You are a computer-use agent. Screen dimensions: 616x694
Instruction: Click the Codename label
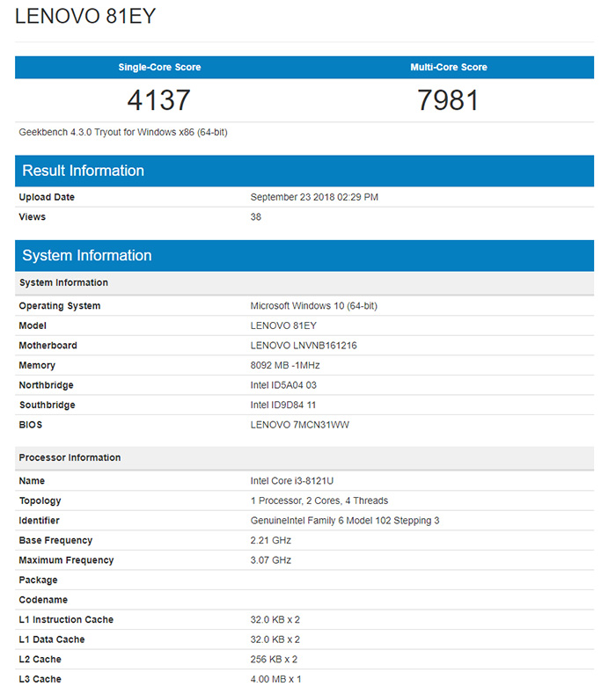[43, 600]
